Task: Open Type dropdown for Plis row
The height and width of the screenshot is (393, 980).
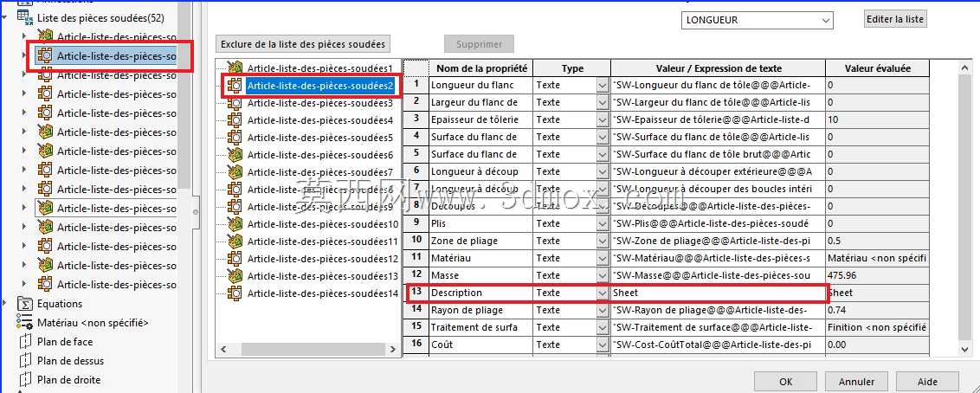Action: point(603,223)
